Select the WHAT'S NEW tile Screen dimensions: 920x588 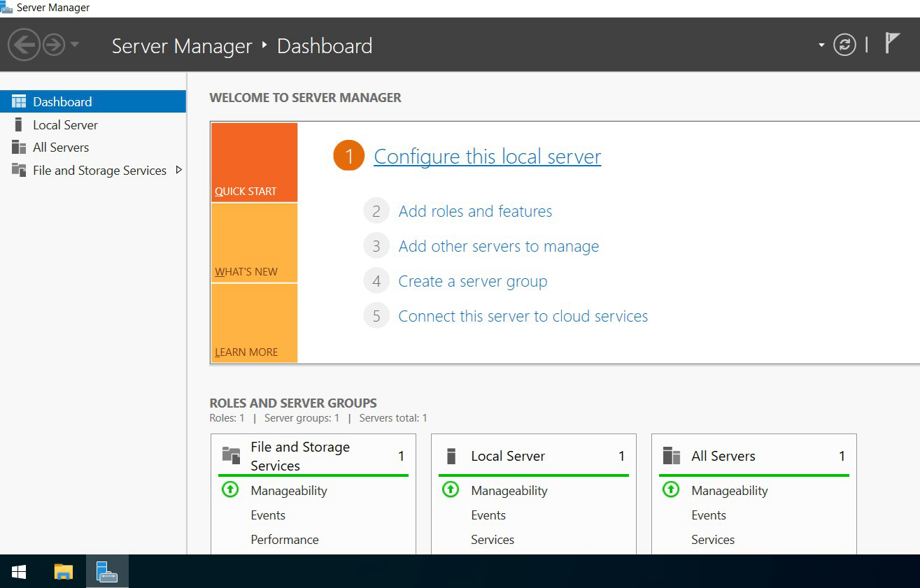[255, 243]
